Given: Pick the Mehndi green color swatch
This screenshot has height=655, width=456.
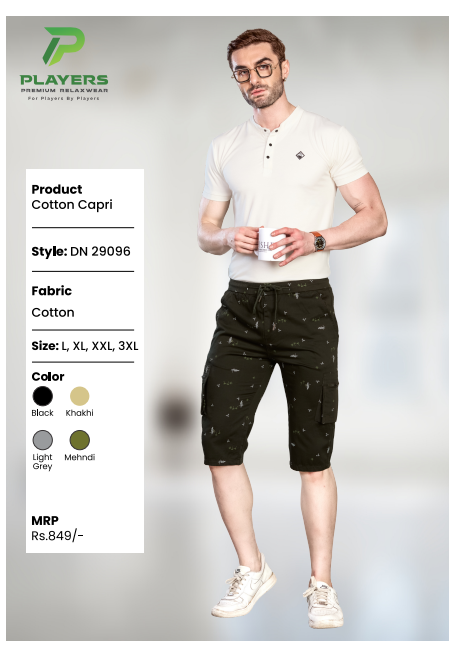Looking at the screenshot, I should tap(79, 440).
